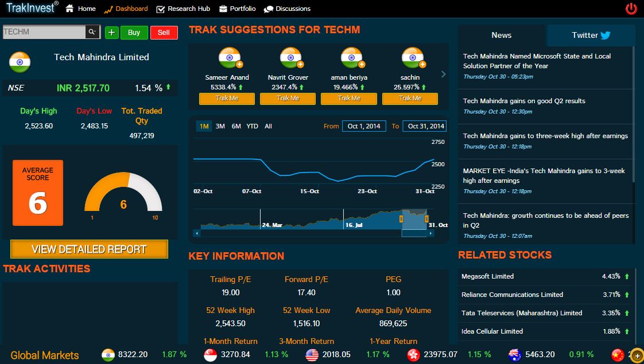Click the green plus add-to-watchlist button
644x364 pixels.
click(x=111, y=33)
